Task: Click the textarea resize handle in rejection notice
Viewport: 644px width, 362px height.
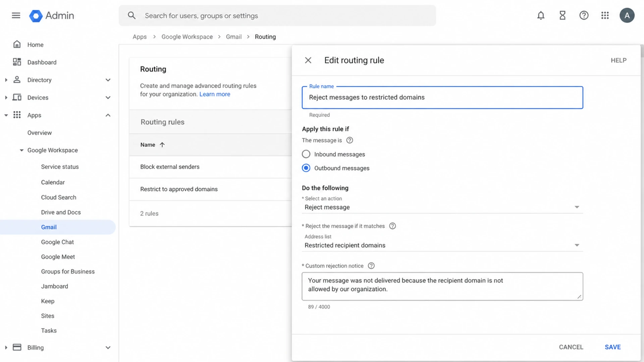Action: (x=579, y=297)
